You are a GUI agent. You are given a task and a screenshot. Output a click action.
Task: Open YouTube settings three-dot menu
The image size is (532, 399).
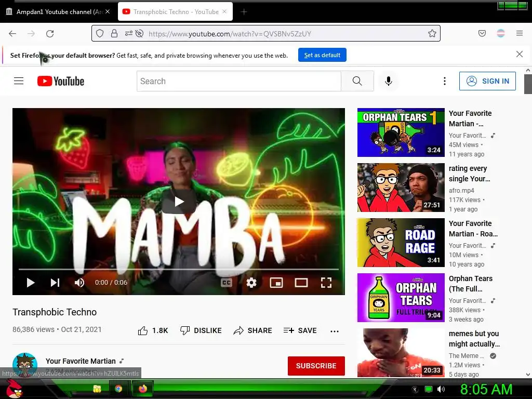coord(445,81)
